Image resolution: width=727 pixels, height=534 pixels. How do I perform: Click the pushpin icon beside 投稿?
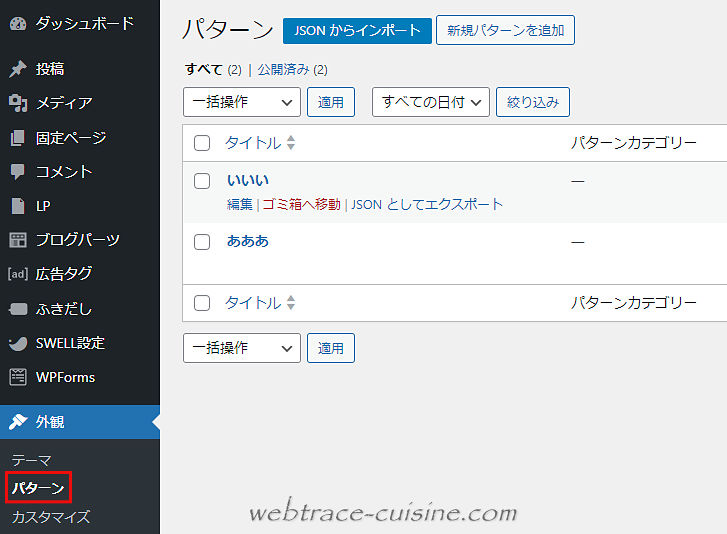[x=18, y=69]
